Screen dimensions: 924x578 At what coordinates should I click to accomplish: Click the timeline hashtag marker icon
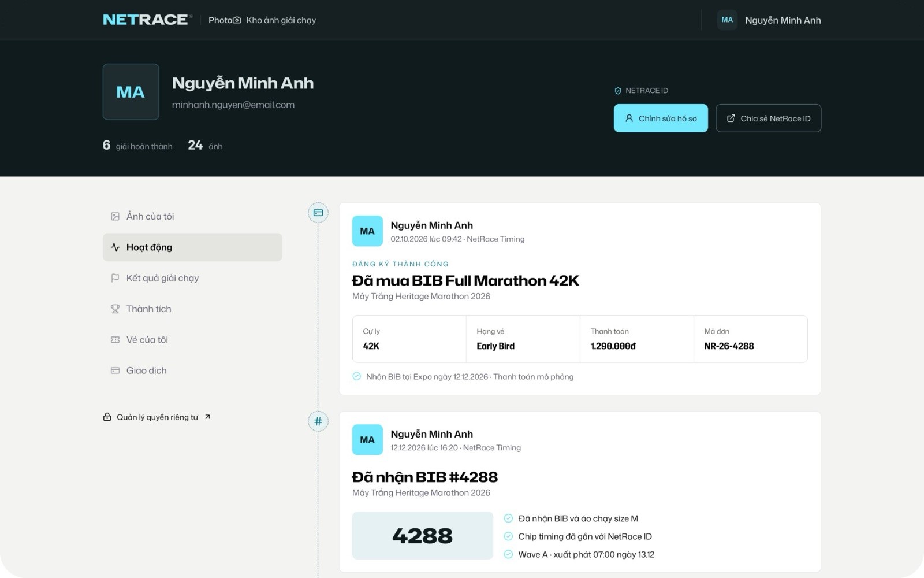click(x=318, y=421)
